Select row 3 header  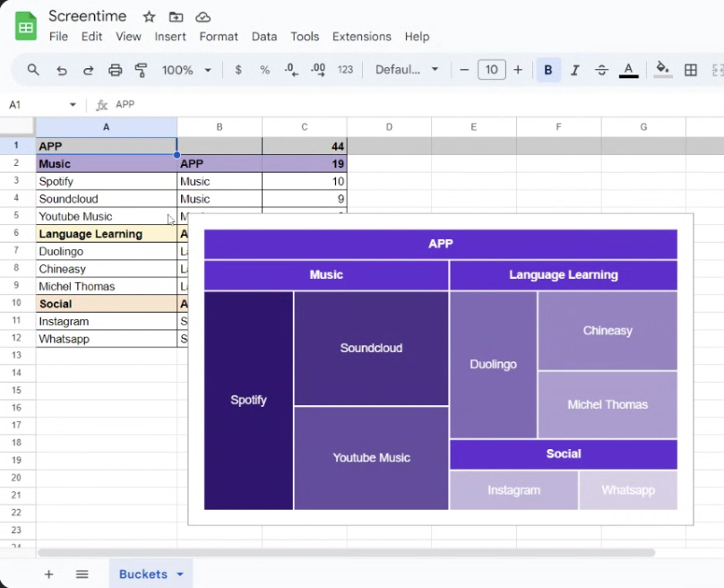[x=17, y=180]
